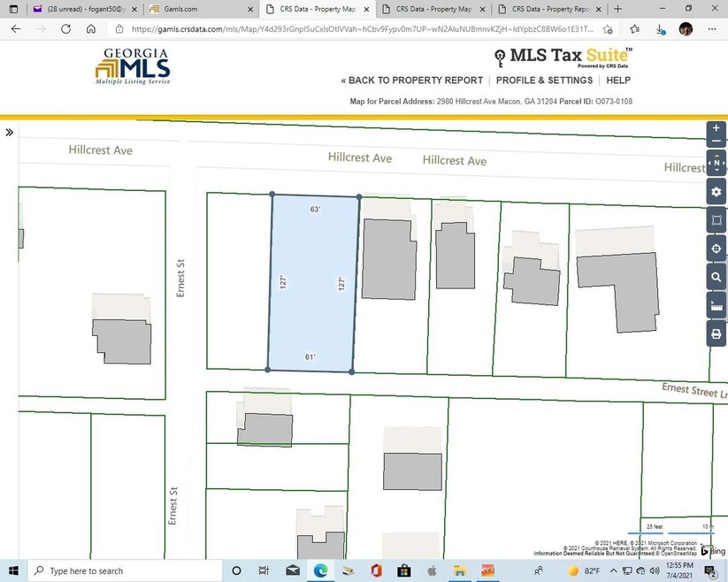Zoom in with the map plus button
Image resolution: width=728 pixels, height=582 pixels.
(x=717, y=128)
